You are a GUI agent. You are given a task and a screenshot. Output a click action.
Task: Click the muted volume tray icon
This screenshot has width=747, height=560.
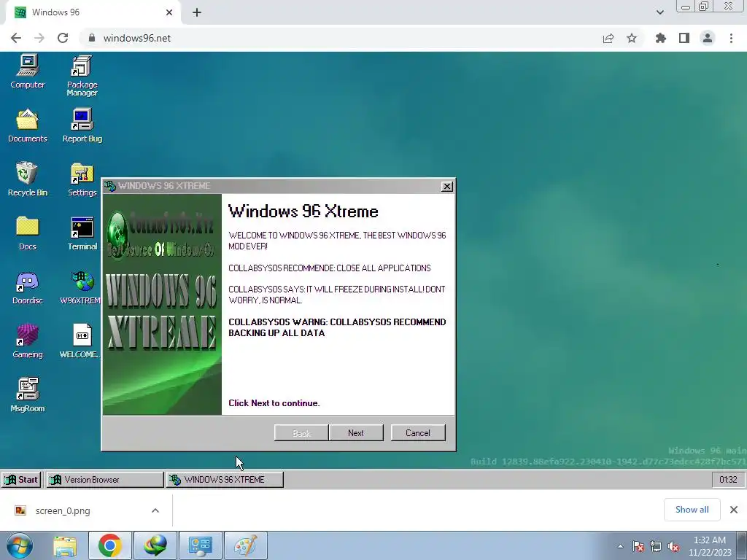(673, 547)
